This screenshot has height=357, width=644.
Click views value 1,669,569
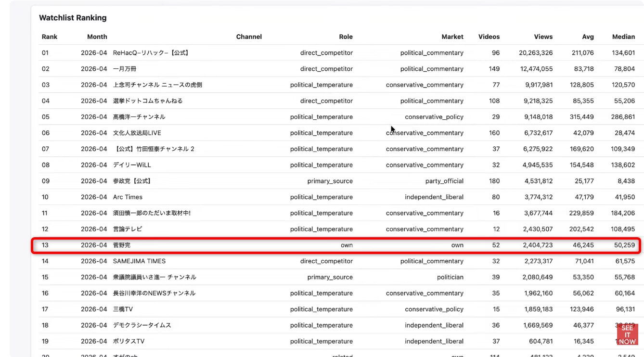click(538, 325)
